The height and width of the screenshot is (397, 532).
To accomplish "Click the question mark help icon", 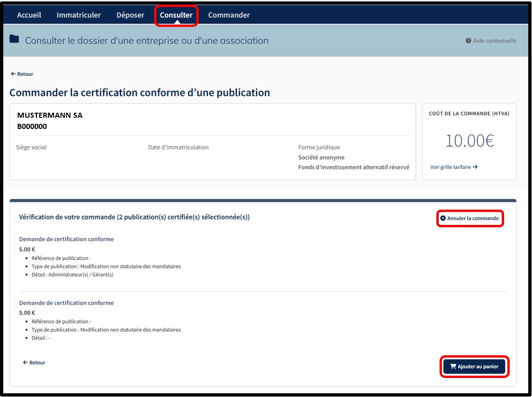I will (468, 41).
